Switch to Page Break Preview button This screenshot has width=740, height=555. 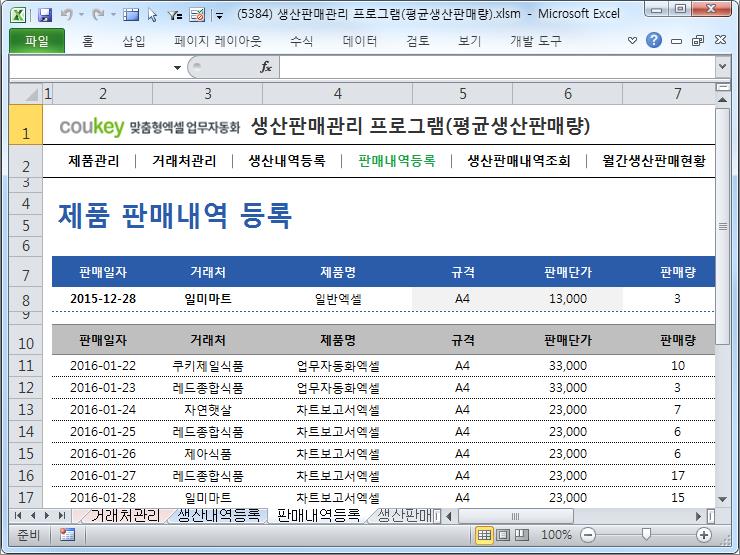point(521,535)
